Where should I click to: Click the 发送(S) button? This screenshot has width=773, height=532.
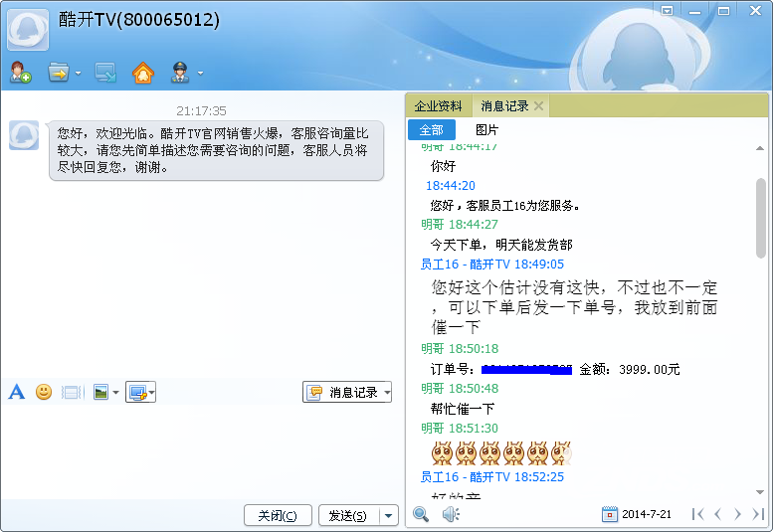348,516
